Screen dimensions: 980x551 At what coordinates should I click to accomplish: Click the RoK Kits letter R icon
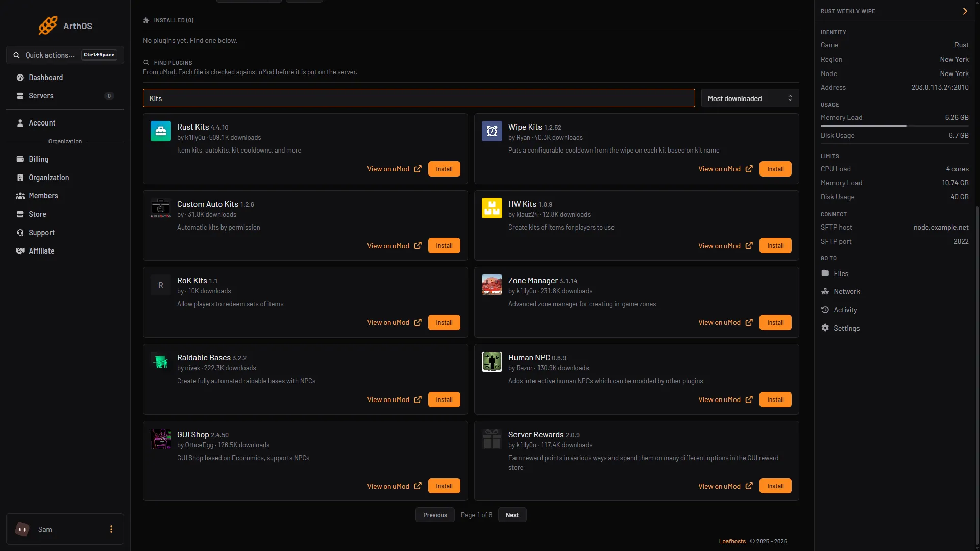click(161, 285)
